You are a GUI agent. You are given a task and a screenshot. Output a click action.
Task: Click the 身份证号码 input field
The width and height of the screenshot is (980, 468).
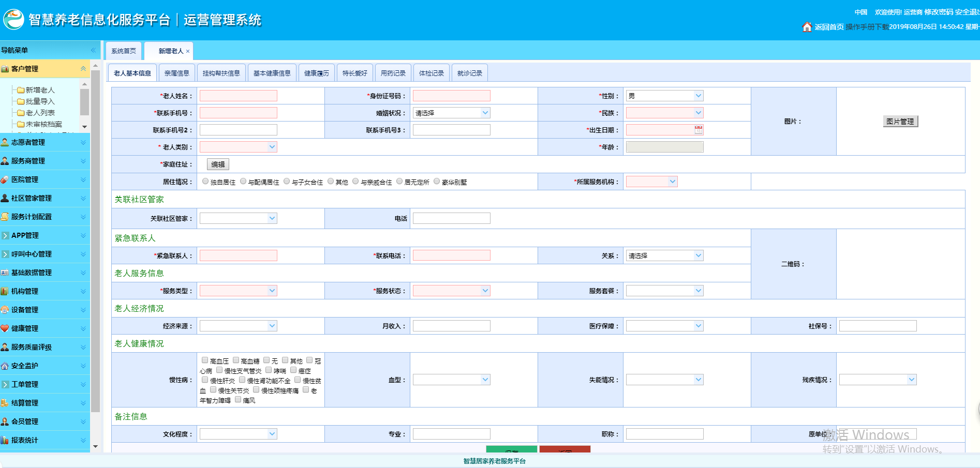click(x=452, y=96)
